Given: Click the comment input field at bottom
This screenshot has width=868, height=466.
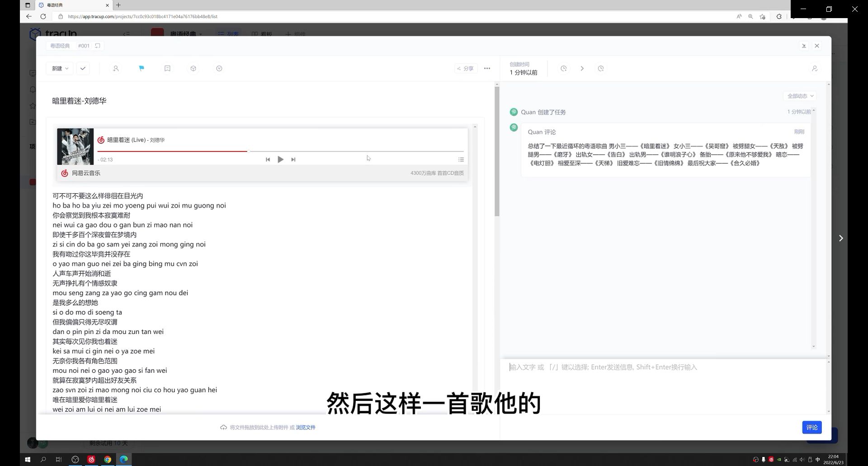Looking at the screenshot, I should (x=633, y=367).
